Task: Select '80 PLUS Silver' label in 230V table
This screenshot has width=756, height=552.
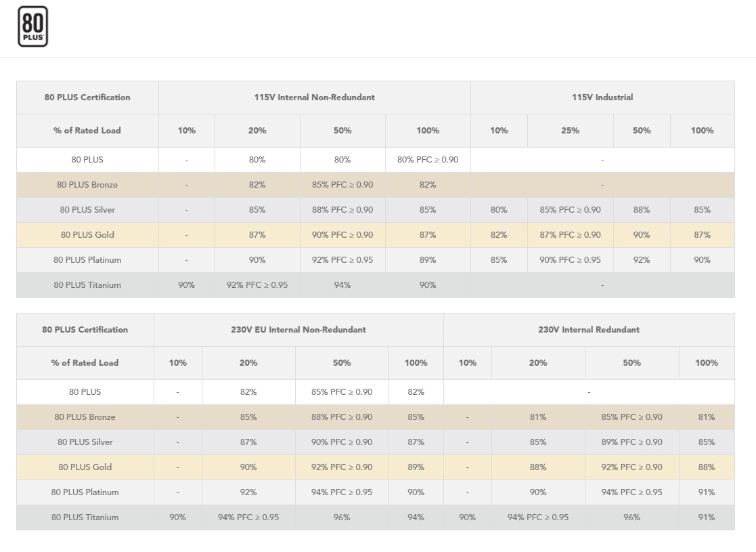Action: [x=85, y=442]
